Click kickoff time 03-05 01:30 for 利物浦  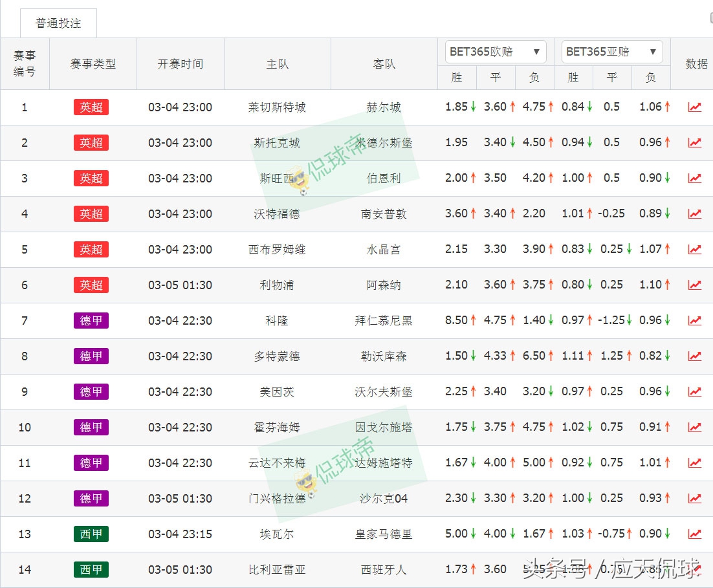(x=180, y=285)
